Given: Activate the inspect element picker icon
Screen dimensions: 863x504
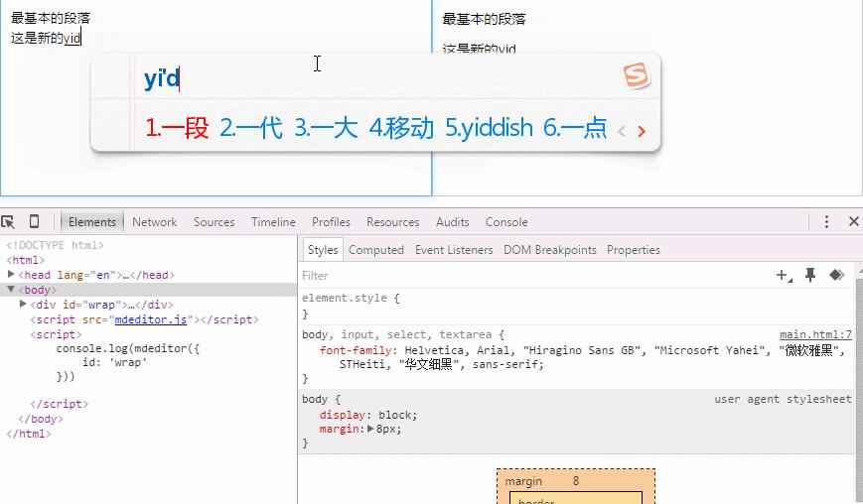Looking at the screenshot, I should pos(8,222).
